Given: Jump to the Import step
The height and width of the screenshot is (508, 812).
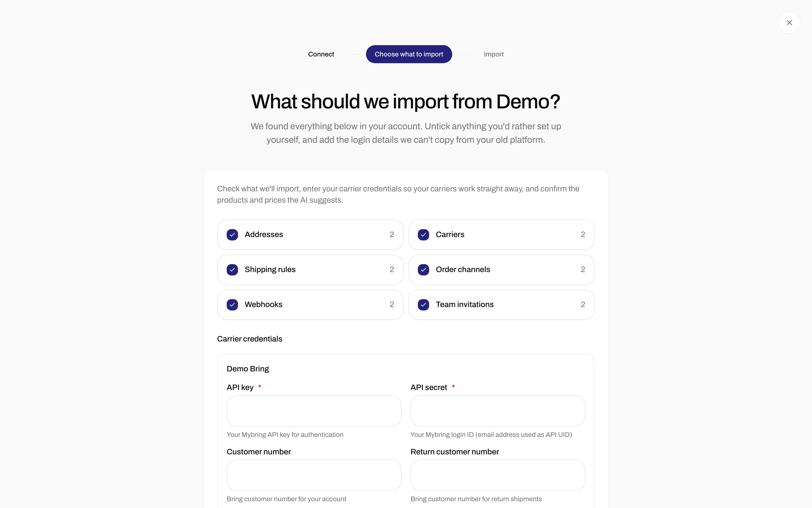Looking at the screenshot, I should click(494, 54).
